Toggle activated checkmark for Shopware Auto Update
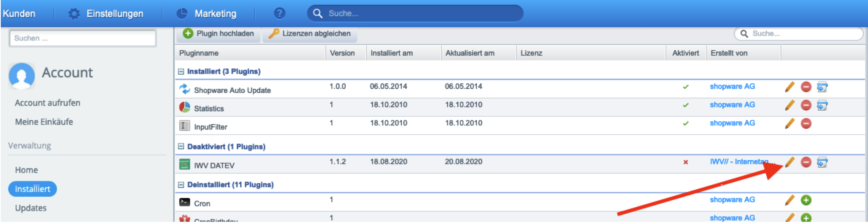The width and height of the screenshot is (868, 223). tap(685, 87)
